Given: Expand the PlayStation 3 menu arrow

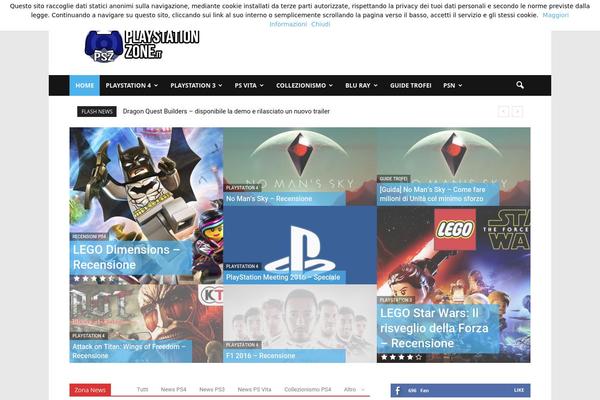Looking at the screenshot, I should tap(220, 85).
